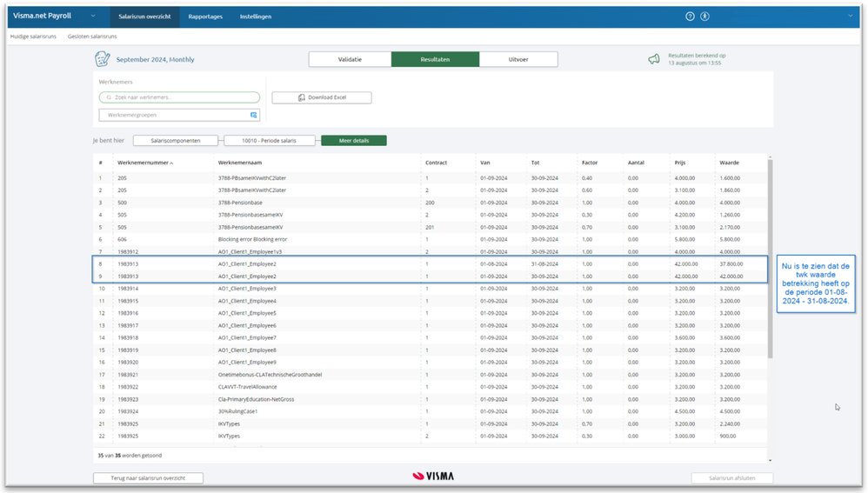This screenshot has width=868, height=493.
Task: Sort by Werknemernummer column header
Action: tap(145, 163)
